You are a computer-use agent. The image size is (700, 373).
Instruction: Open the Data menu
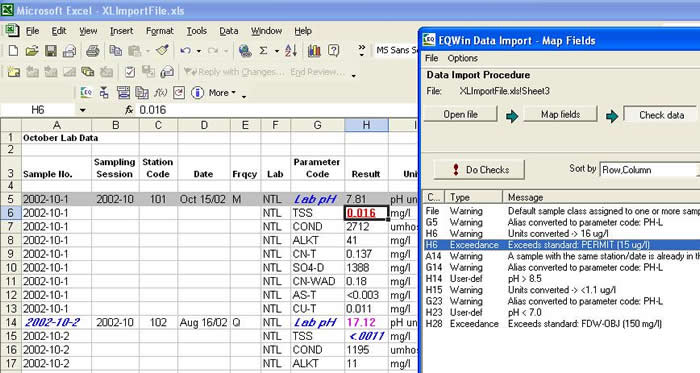click(x=229, y=31)
